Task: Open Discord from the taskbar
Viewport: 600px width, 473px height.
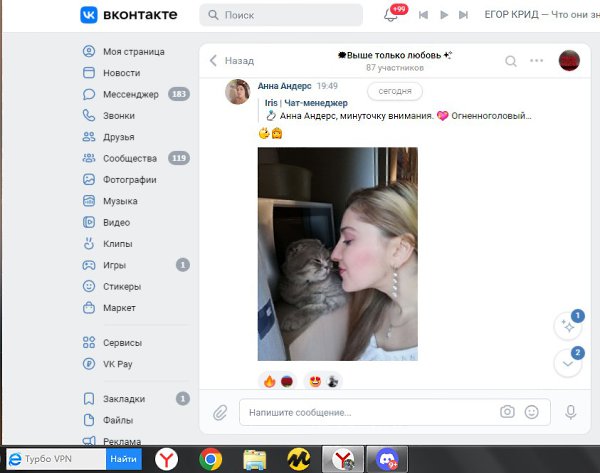Action: [385, 459]
